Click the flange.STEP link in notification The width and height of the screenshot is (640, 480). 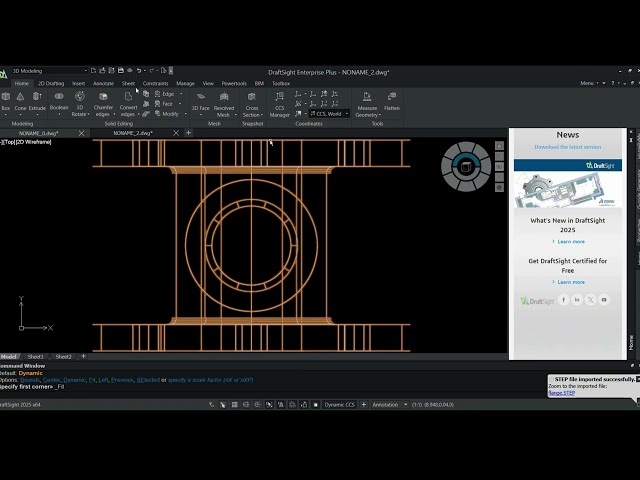[561, 393]
